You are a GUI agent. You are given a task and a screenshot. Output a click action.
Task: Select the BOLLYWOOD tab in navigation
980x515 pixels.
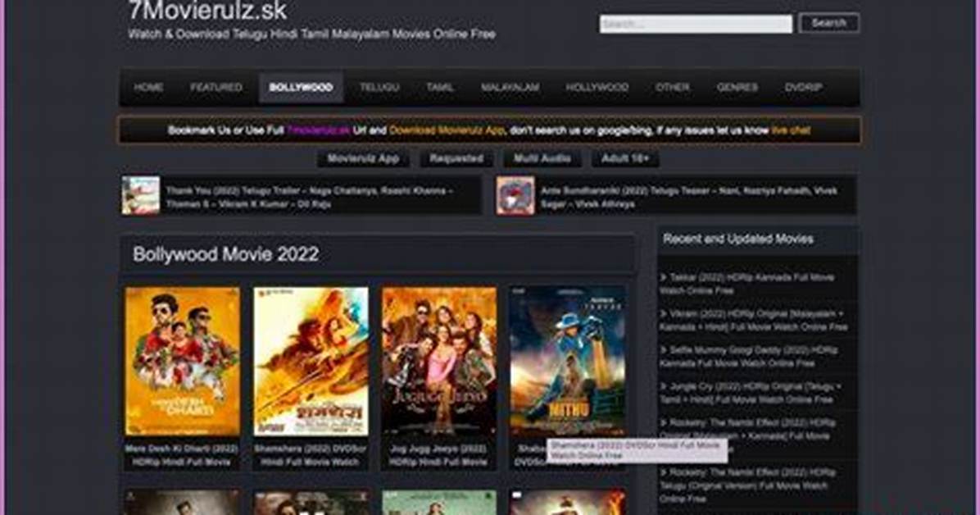pos(301,88)
